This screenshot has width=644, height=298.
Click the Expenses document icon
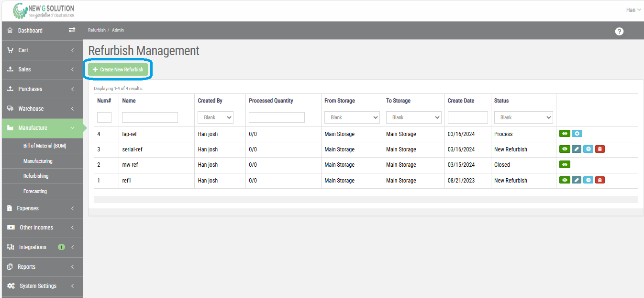pyautogui.click(x=10, y=208)
